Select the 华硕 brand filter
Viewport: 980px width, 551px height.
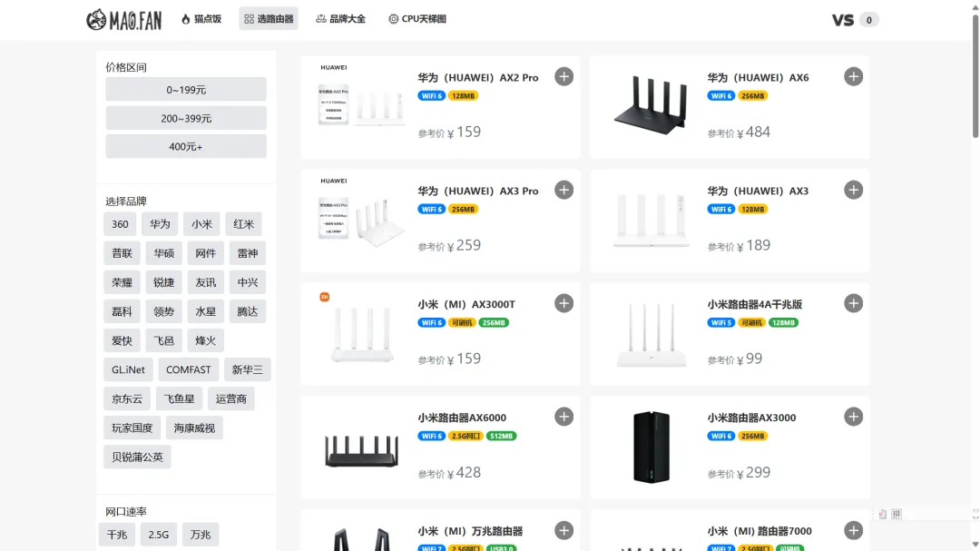pos(163,253)
